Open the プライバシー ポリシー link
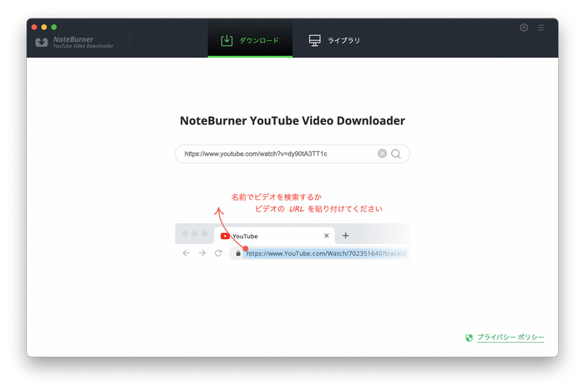 pos(511,337)
